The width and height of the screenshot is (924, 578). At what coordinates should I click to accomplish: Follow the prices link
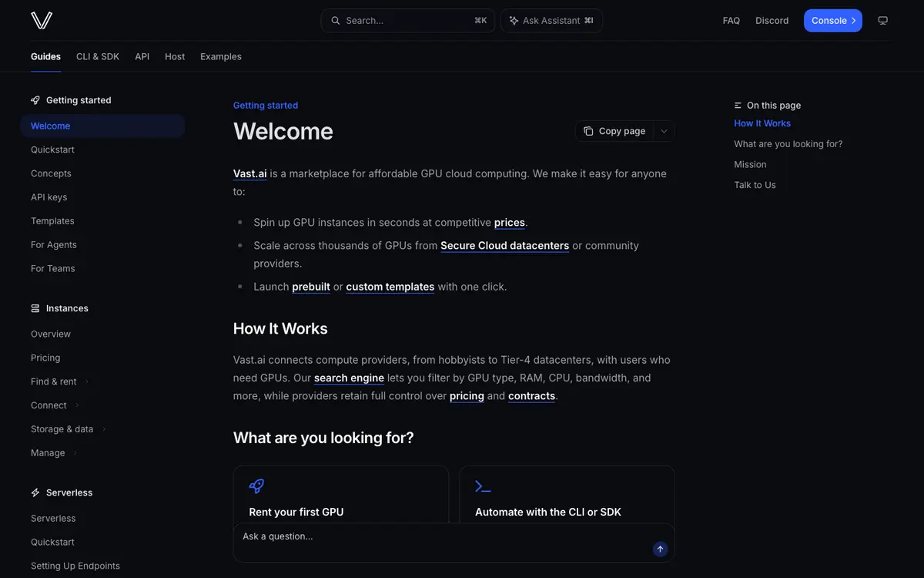[x=510, y=223]
